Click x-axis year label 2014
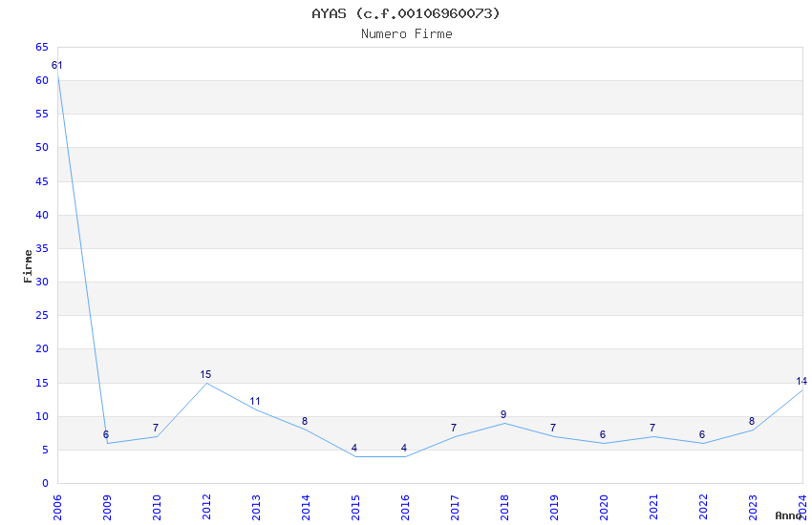 (306, 508)
